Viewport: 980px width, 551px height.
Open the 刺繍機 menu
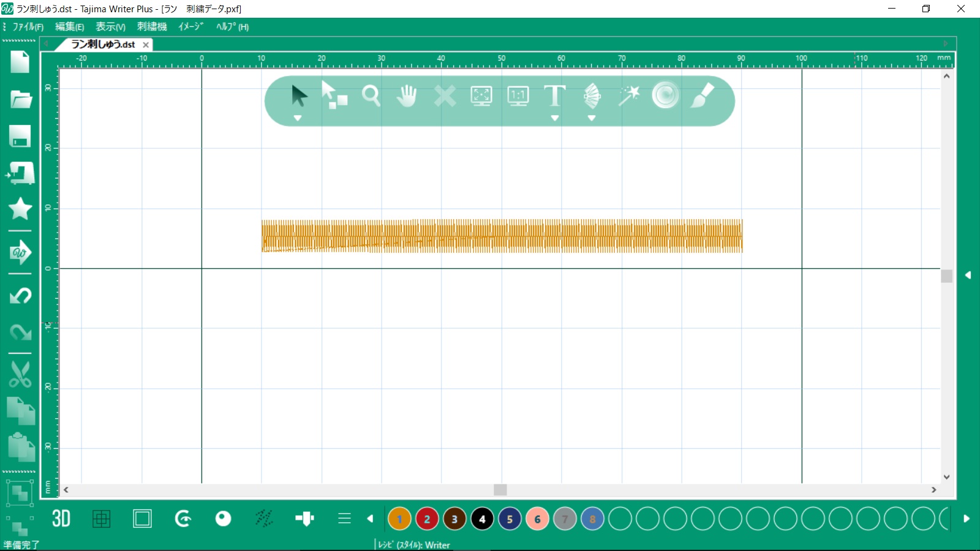(152, 26)
